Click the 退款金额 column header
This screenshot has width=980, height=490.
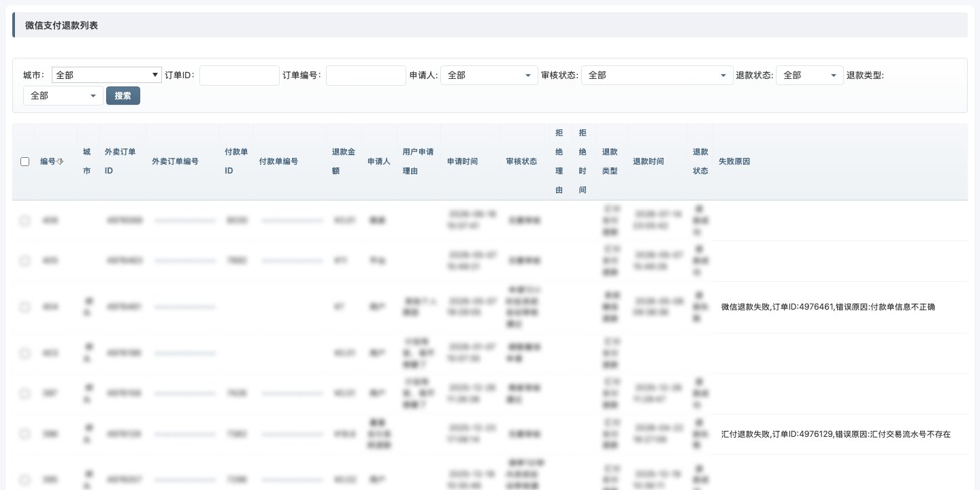pos(344,161)
